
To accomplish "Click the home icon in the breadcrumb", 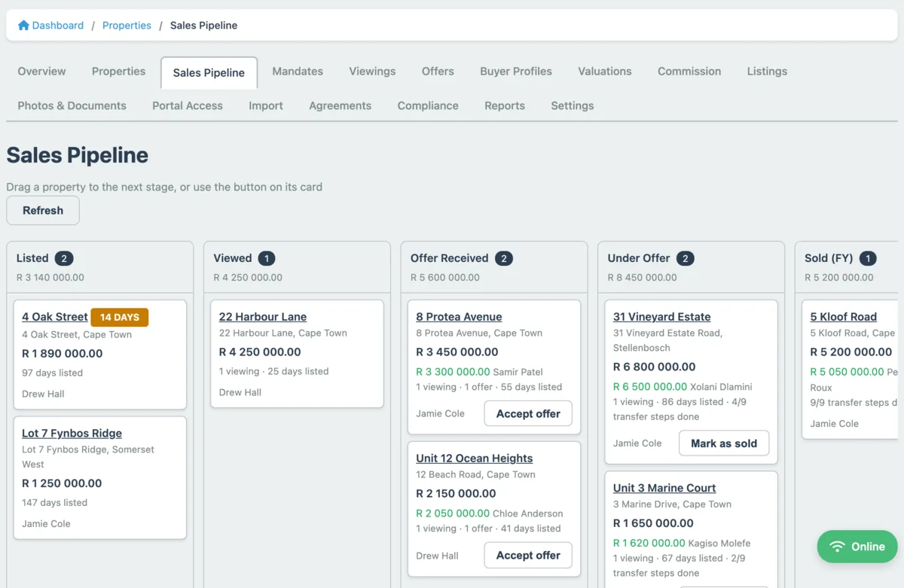I will point(23,25).
